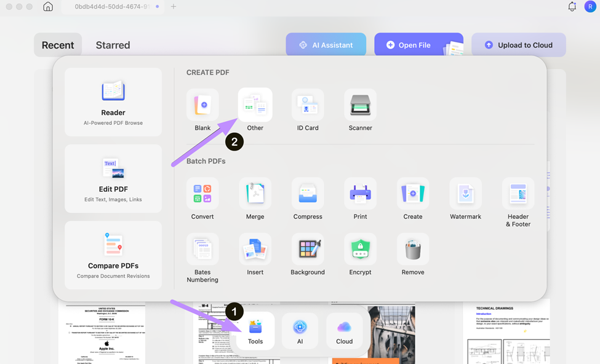The image size is (600, 364).
Task: Launch the Scanner create option
Action: pyautogui.click(x=360, y=105)
